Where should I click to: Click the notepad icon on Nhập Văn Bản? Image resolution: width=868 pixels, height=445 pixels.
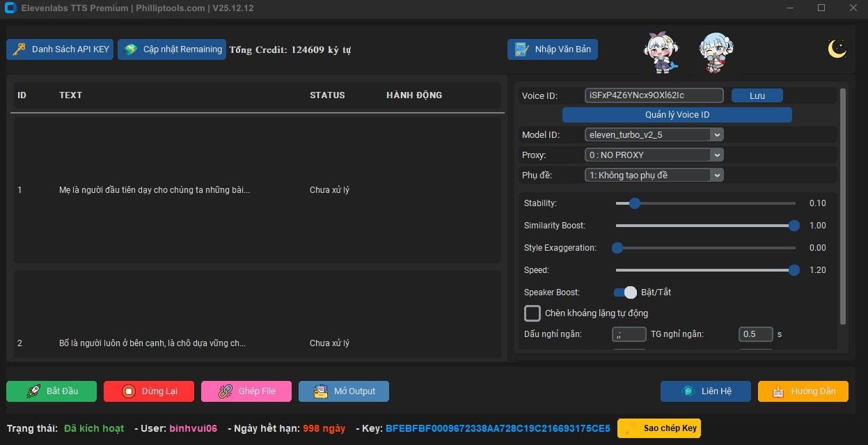click(521, 49)
